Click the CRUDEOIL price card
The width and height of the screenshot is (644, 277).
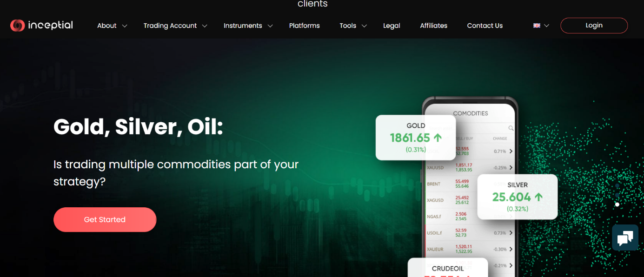447,268
